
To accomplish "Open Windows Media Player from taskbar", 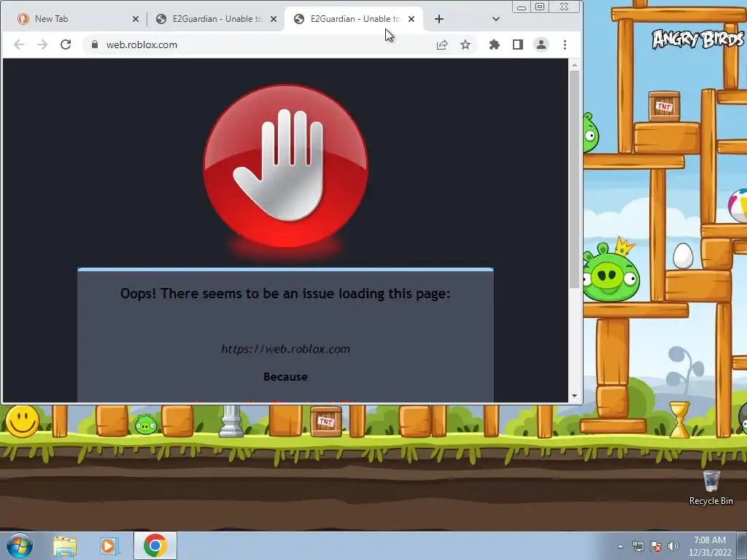I will coord(109,546).
